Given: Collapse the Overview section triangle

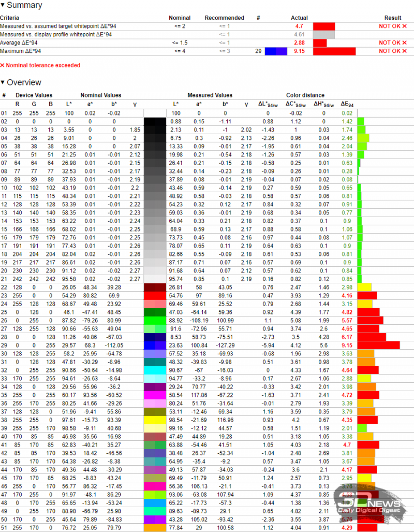Looking at the screenshot, I should (3, 83).
